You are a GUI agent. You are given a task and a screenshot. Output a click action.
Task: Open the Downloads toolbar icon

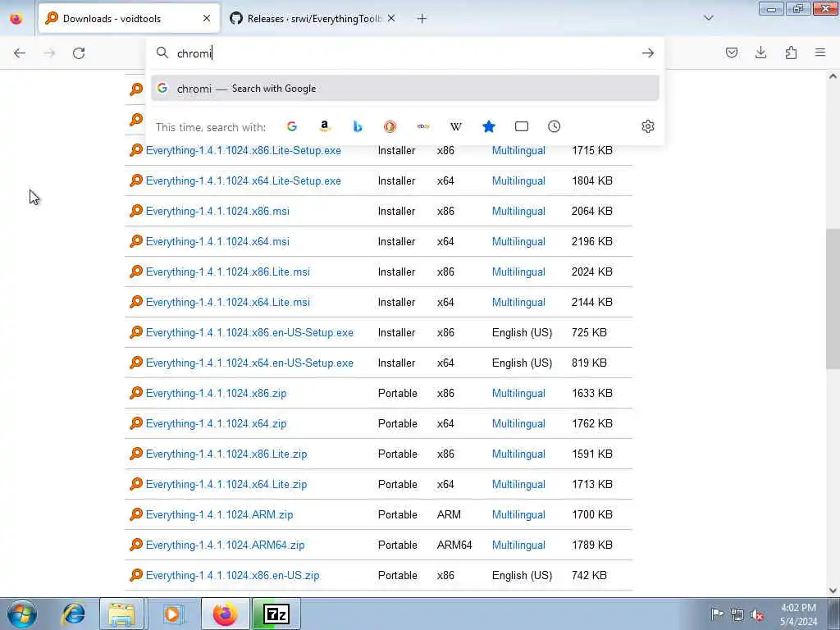[760, 52]
